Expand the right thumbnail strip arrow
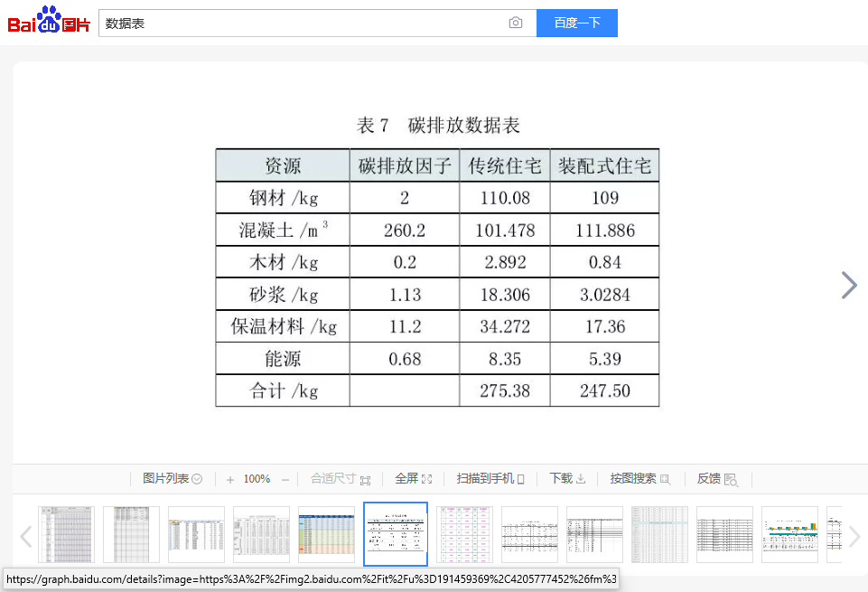Image resolution: width=868 pixels, height=592 pixels. click(854, 534)
